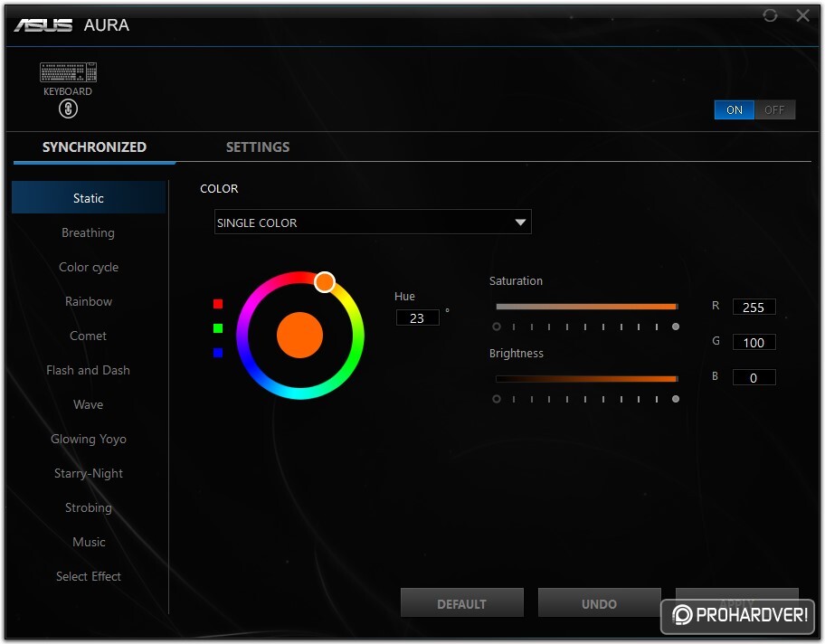
Task: Click the B value field
Action: tap(754, 378)
